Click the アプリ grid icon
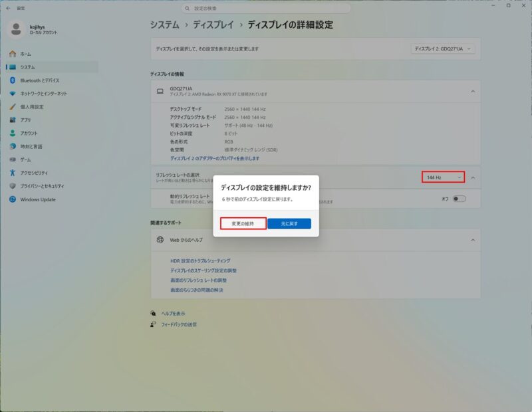This screenshot has width=532, height=412. [13, 120]
